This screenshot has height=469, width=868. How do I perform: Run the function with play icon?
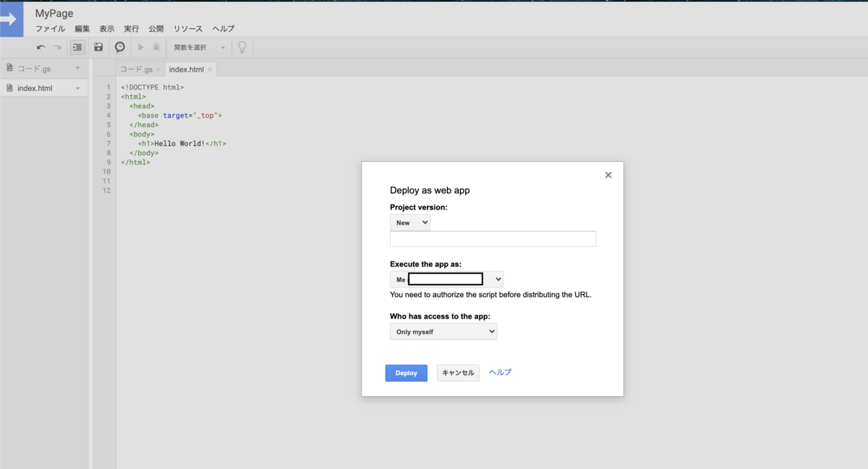141,47
